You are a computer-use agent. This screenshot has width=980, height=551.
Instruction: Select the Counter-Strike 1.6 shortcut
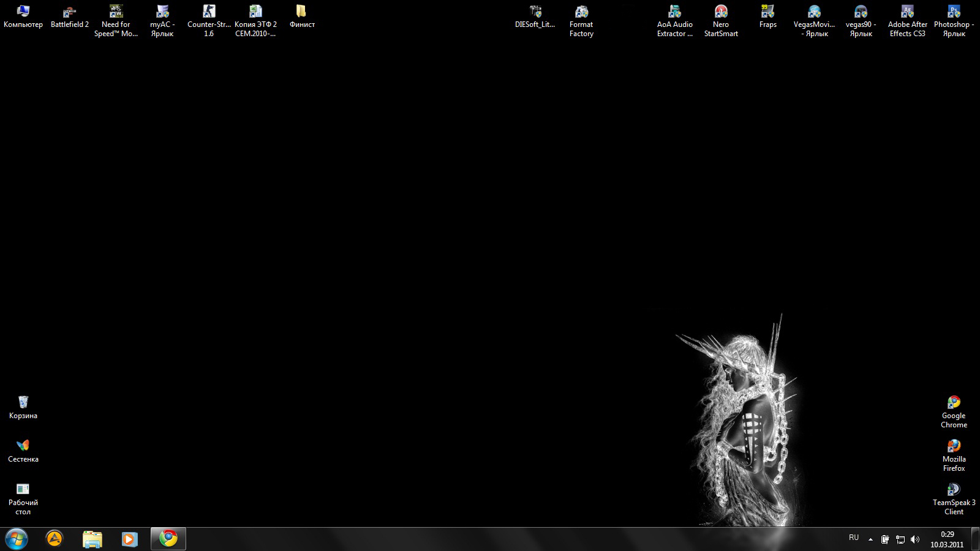209,12
